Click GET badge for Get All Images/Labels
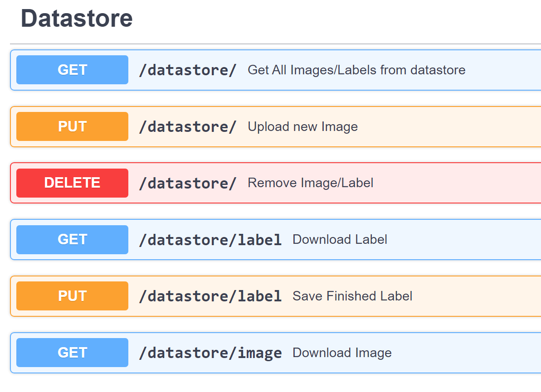Image resolution: width=541 pixels, height=392 pixels. (72, 70)
